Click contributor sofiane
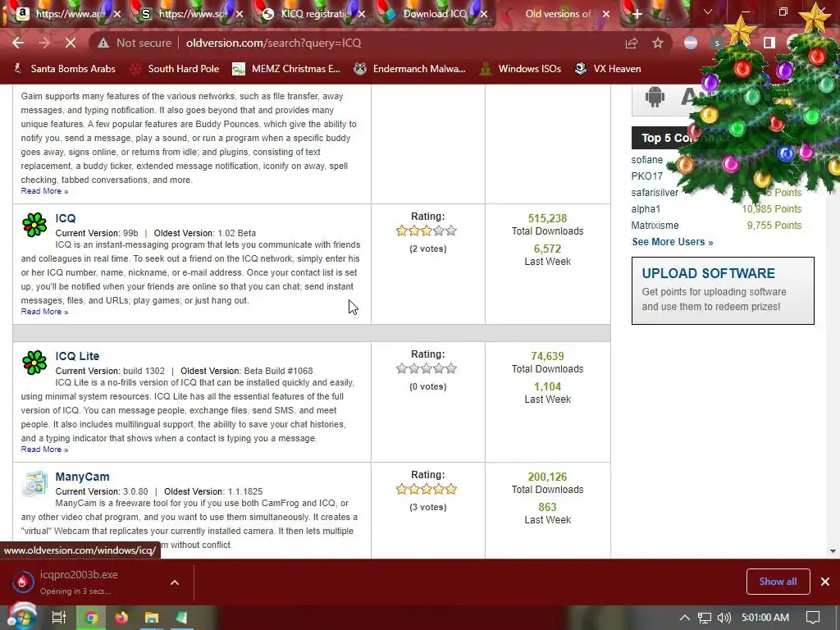This screenshot has width=840, height=630. coord(646,160)
